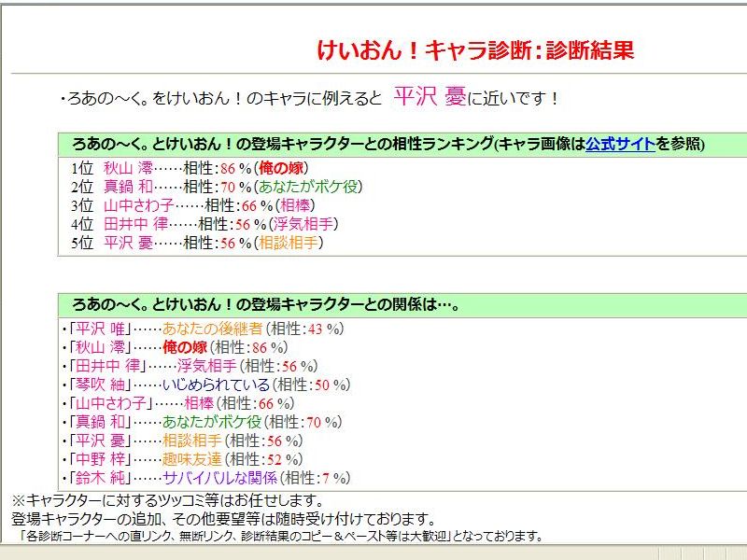
Task: Click the 50 % compatibility value
Action: click(331, 385)
